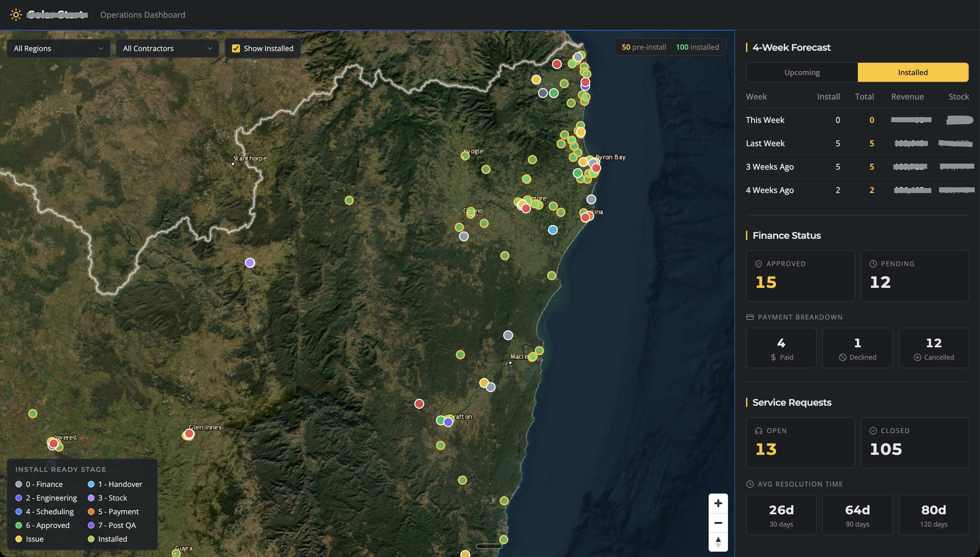Click the 0 - Finance legend swatch
This screenshot has width=980, height=557.
point(18,484)
